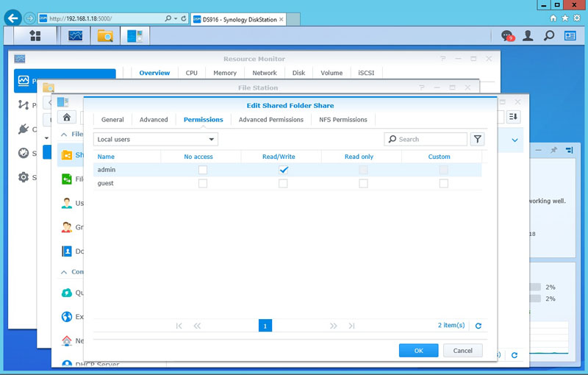Image resolution: width=588 pixels, height=375 pixels.
Task: Open the user account options icon
Action: pyautogui.click(x=528, y=35)
